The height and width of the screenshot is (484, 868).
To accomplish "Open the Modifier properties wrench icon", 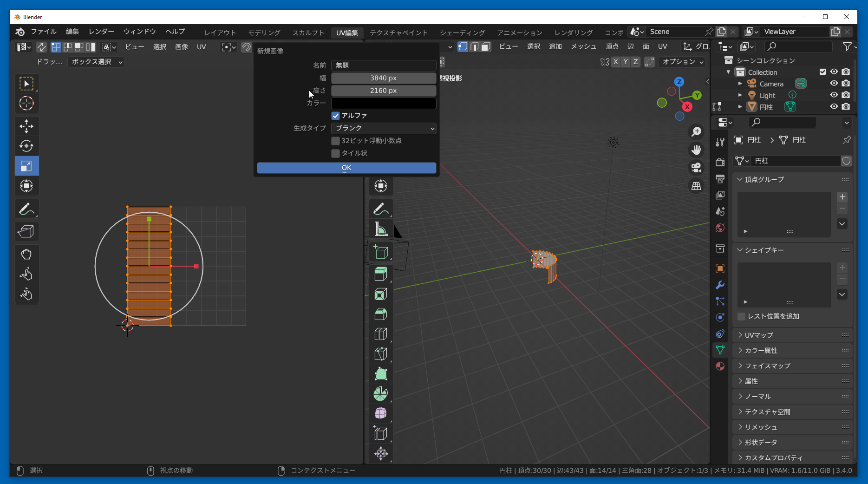I will [720, 285].
